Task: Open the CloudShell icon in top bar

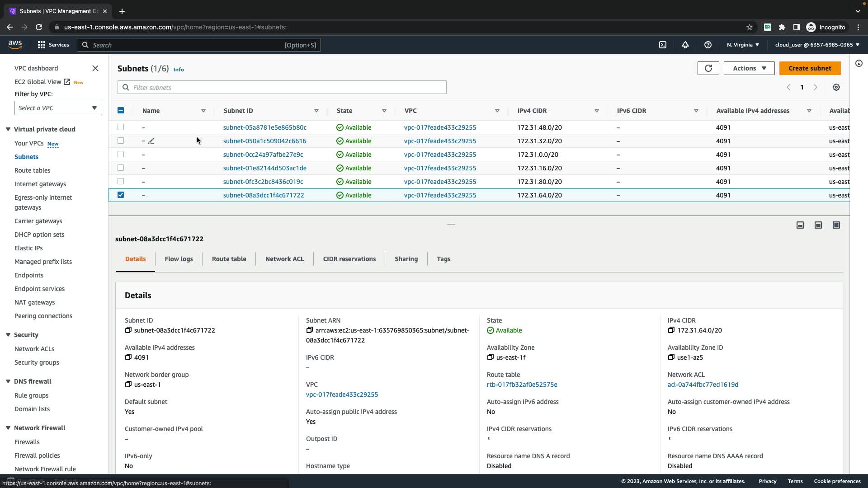Action: pyautogui.click(x=662, y=45)
